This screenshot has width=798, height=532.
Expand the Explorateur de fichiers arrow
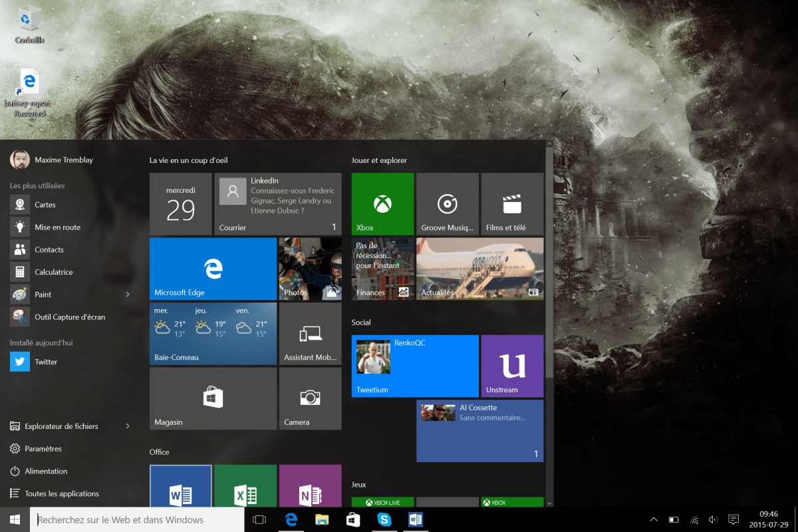[128, 426]
